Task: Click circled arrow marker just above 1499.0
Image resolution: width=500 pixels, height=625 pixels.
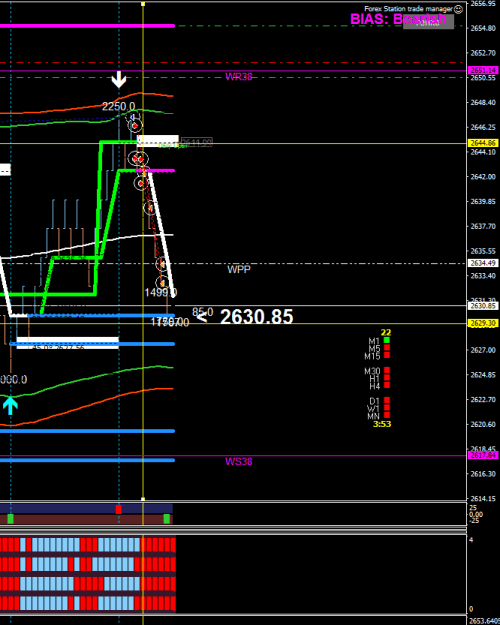Action: click(x=162, y=283)
